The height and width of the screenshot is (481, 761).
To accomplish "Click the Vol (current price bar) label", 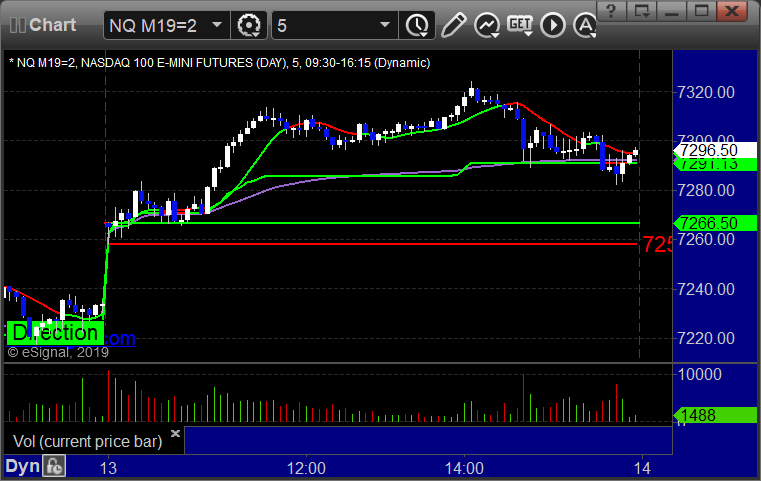I will point(87,442).
